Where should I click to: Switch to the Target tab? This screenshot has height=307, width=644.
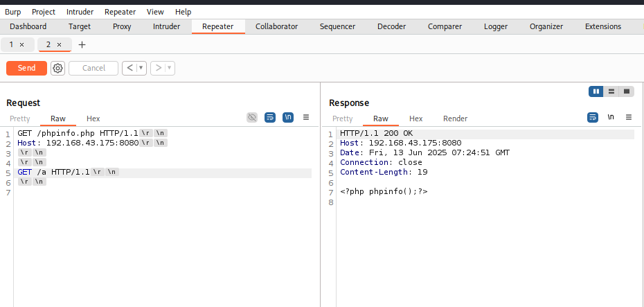[80, 27]
